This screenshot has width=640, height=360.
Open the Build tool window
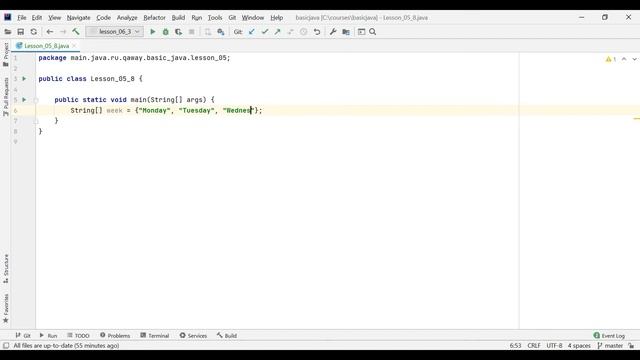pos(227,336)
